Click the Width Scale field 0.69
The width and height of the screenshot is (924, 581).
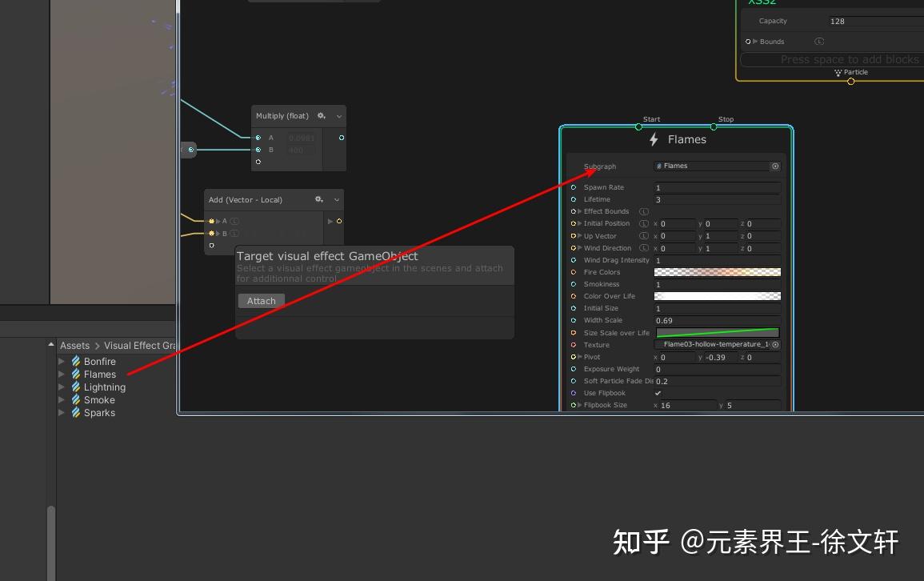tap(717, 321)
